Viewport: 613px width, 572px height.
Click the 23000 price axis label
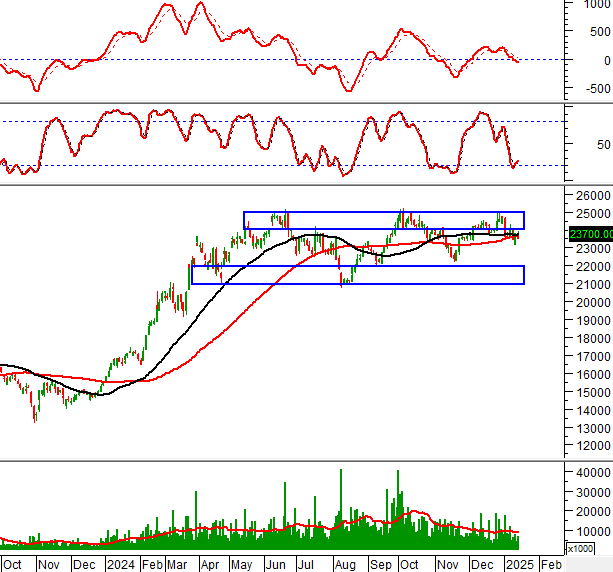pos(593,249)
